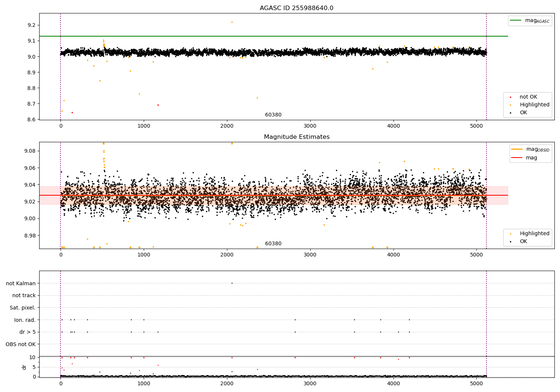Click the "9.2" y-axis tick label

pyautogui.click(x=31, y=25)
